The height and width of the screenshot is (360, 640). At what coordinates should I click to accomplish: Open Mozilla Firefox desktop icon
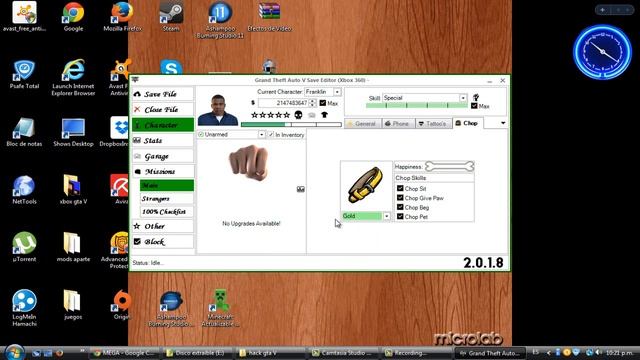(x=122, y=16)
